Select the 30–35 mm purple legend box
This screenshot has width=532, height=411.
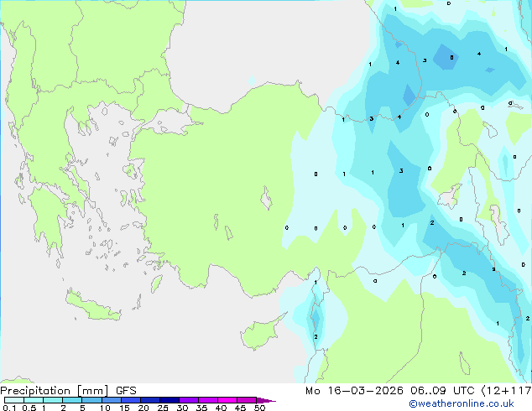[189, 400]
